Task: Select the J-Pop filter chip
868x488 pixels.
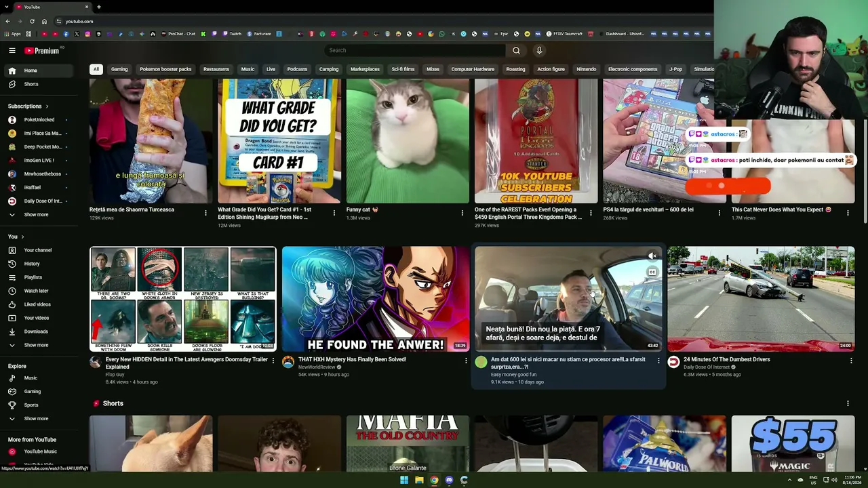Action: (x=675, y=69)
